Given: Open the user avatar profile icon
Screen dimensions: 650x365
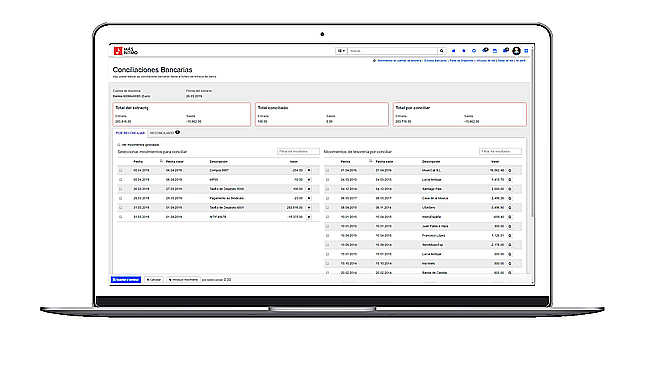Looking at the screenshot, I should (x=516, y=51).
